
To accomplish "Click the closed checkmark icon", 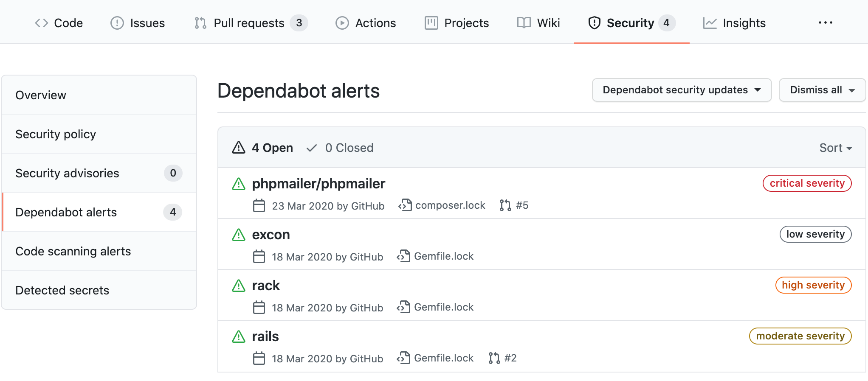I will click(x=312, y=148).
